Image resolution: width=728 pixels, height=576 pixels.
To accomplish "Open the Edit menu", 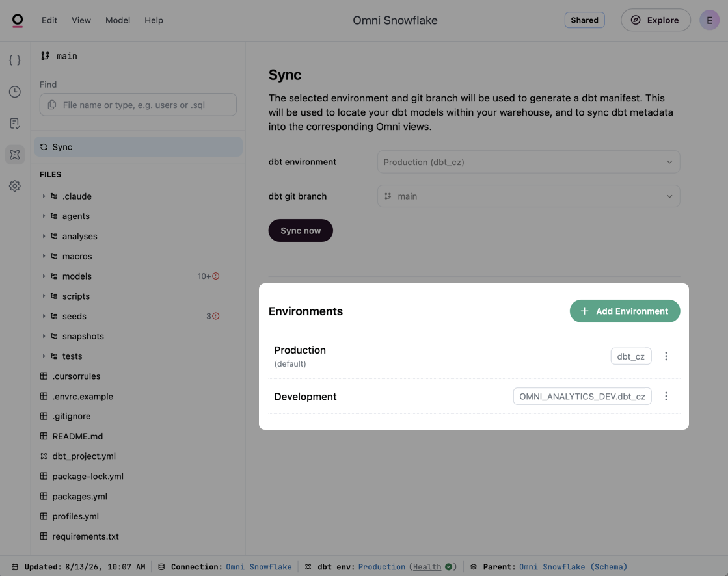I will click(49, 20).
